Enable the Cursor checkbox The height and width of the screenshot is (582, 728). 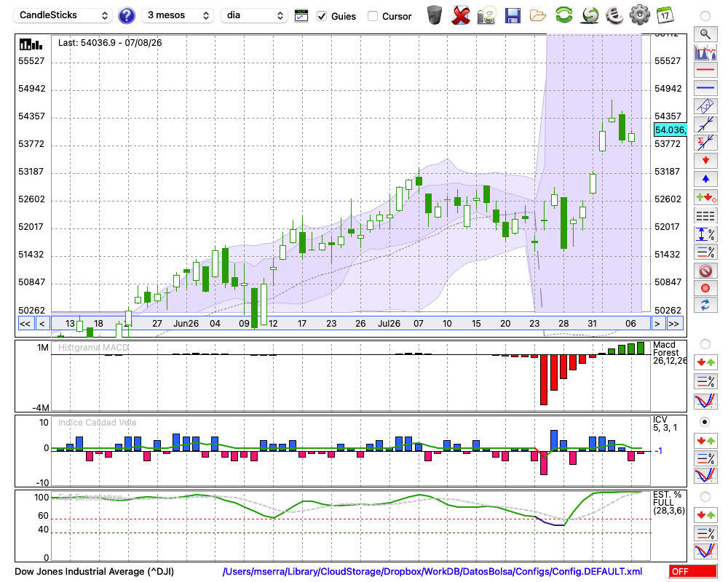tap(372, 16)
